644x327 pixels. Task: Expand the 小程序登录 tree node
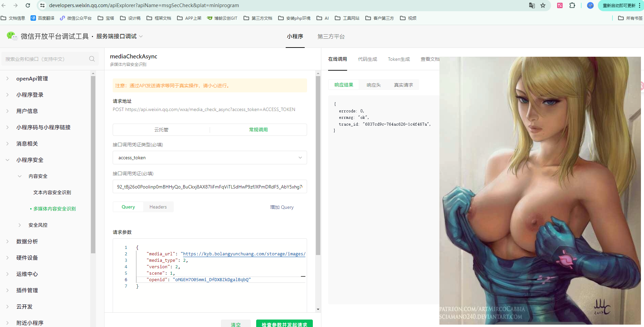point(7,95)
